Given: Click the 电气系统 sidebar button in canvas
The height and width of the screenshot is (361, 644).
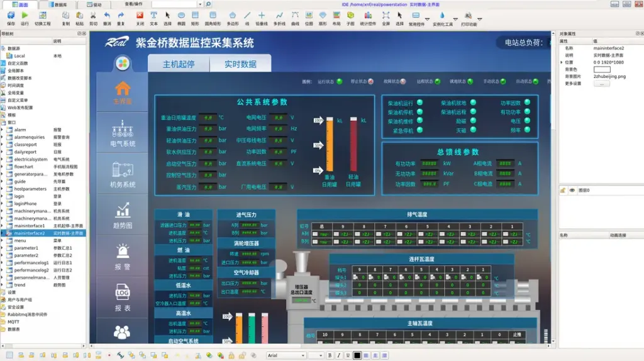Looking at the screenshot, I should (x=123, y=133).
